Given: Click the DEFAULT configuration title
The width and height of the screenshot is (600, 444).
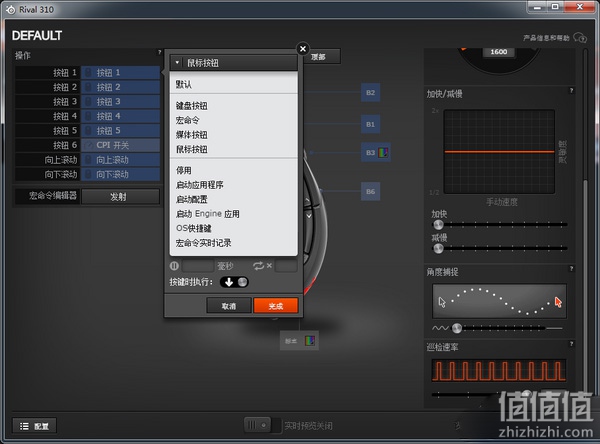Looking at the screenshot, I should click(37, 36).
